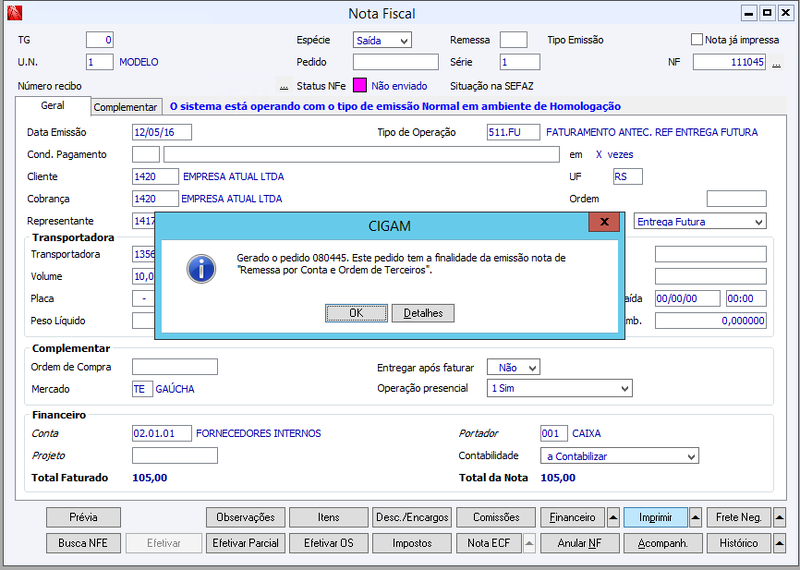Click Desc./Encargos button
This screenshot has height=570, width=800.
click(412, 517)
